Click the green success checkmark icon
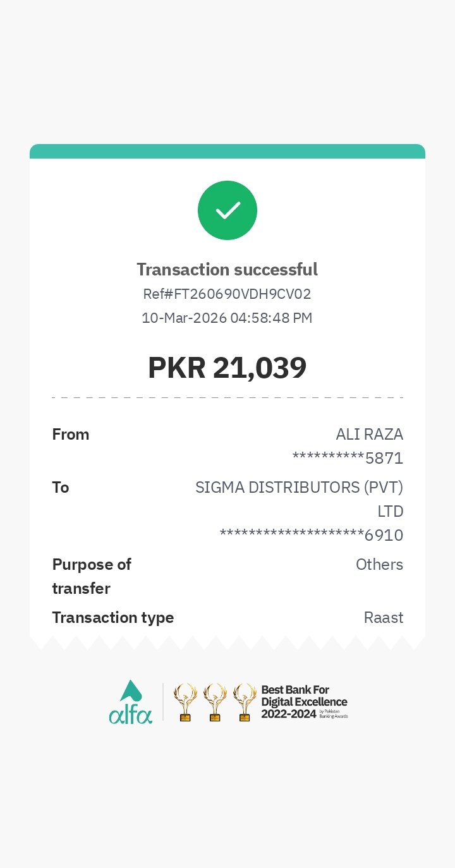 (227, 210)
